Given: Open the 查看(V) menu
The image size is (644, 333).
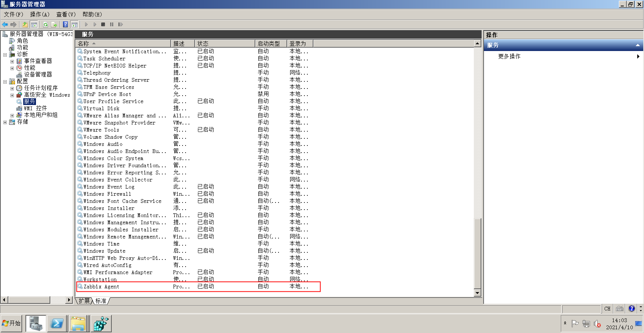Looking at the screenshot, I should pyautogui.click(x=66, y=14).
